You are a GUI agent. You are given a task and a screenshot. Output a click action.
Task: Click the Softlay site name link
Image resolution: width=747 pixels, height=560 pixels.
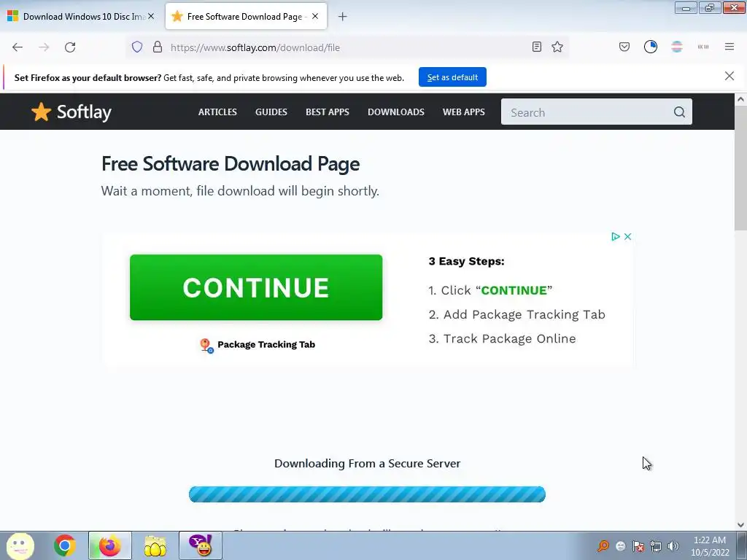click(84, 112)
